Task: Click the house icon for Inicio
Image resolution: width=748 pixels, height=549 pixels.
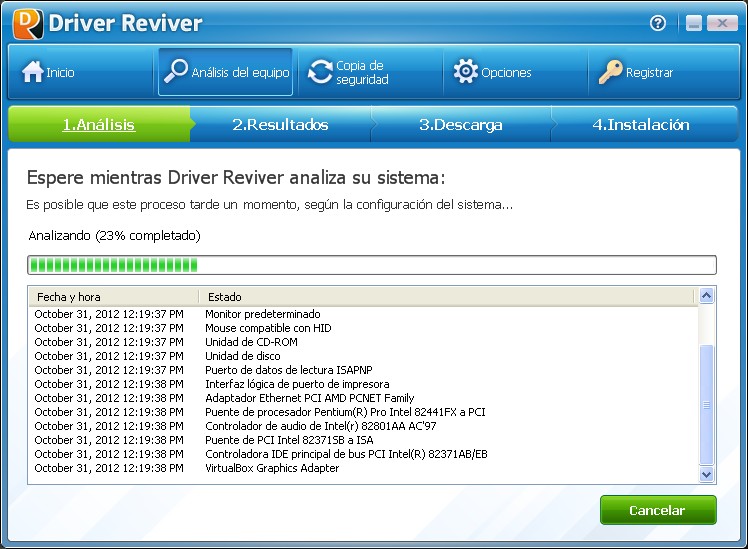Action: point(32,72)
